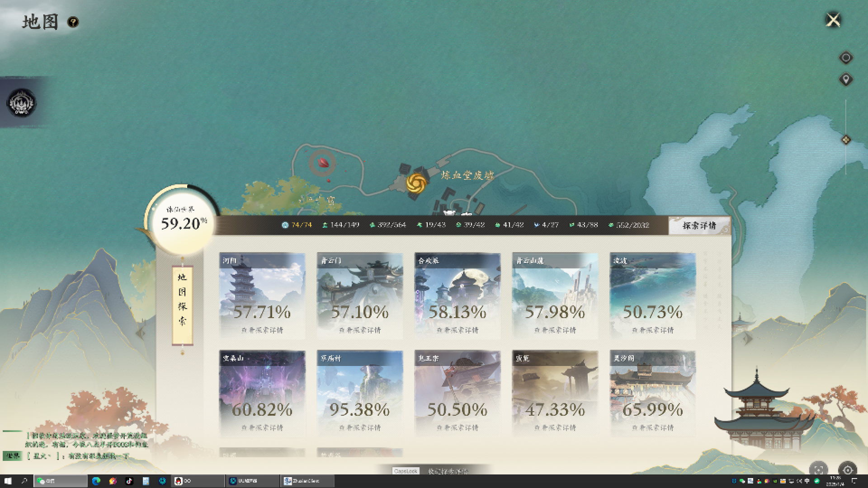Click the icon beside 4/27
Screen dimensions: 868x488
click(x=537, y=225)
